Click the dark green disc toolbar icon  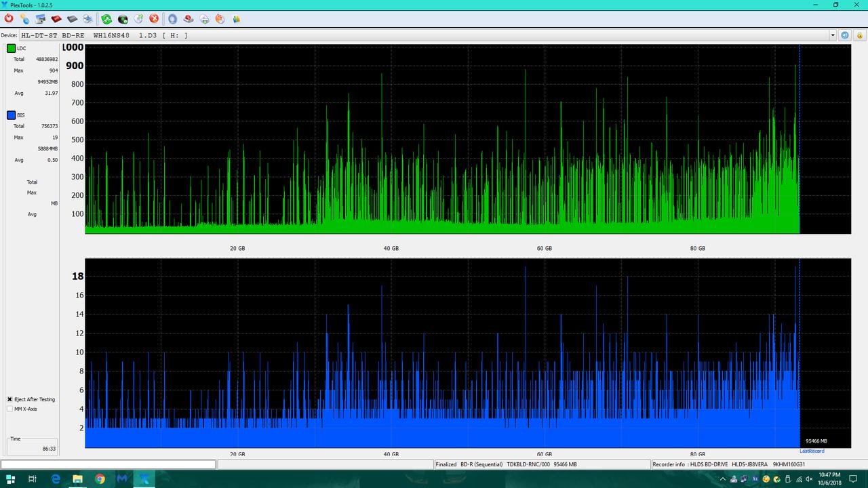(x=123, y=19)
